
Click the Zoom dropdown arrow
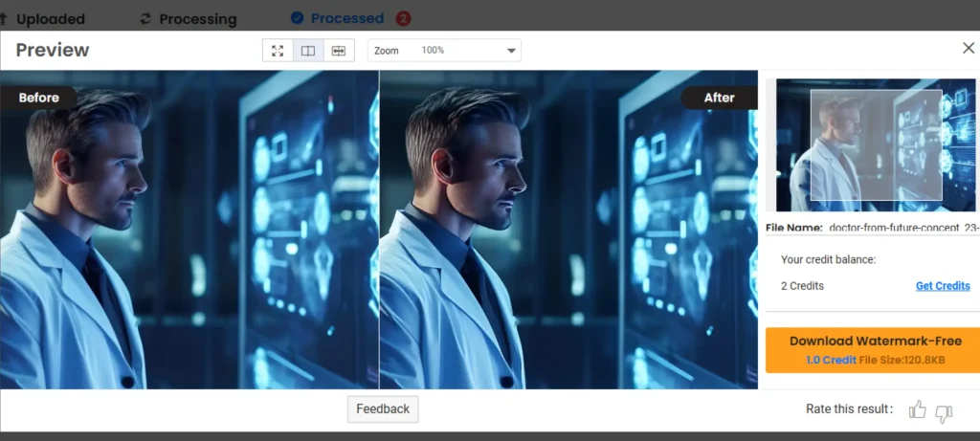pyautogui.click(x=510, y=51)
